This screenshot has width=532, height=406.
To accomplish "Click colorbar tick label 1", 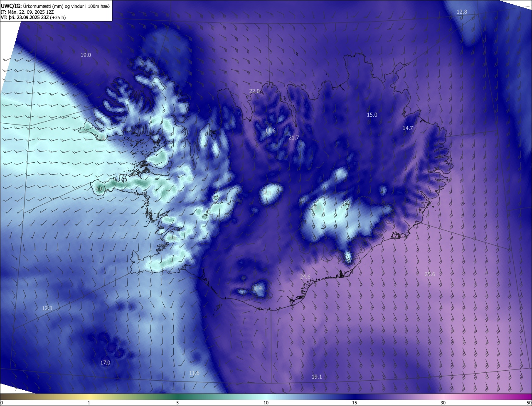I will (x=89, y=403).
